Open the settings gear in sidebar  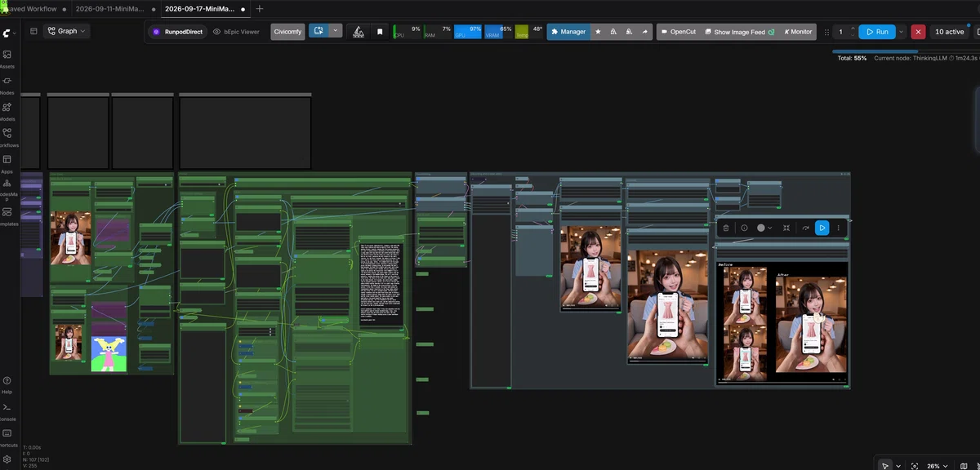tap(7, 459)
